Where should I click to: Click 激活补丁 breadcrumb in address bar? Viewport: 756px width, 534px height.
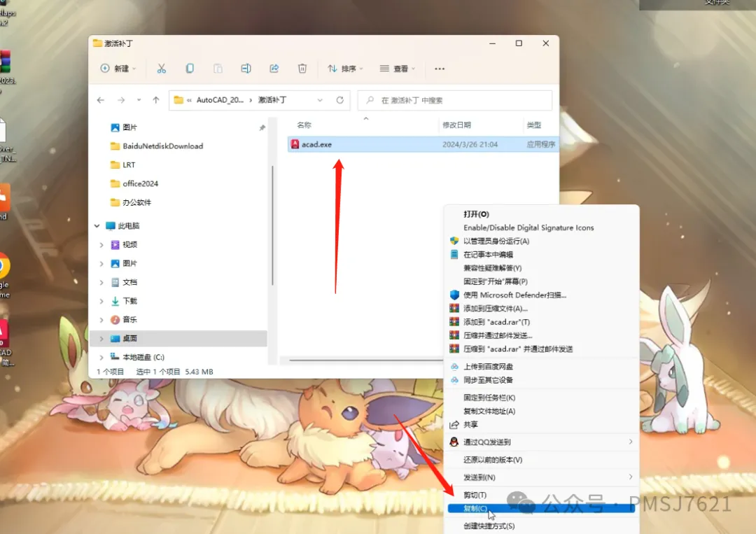272,100
